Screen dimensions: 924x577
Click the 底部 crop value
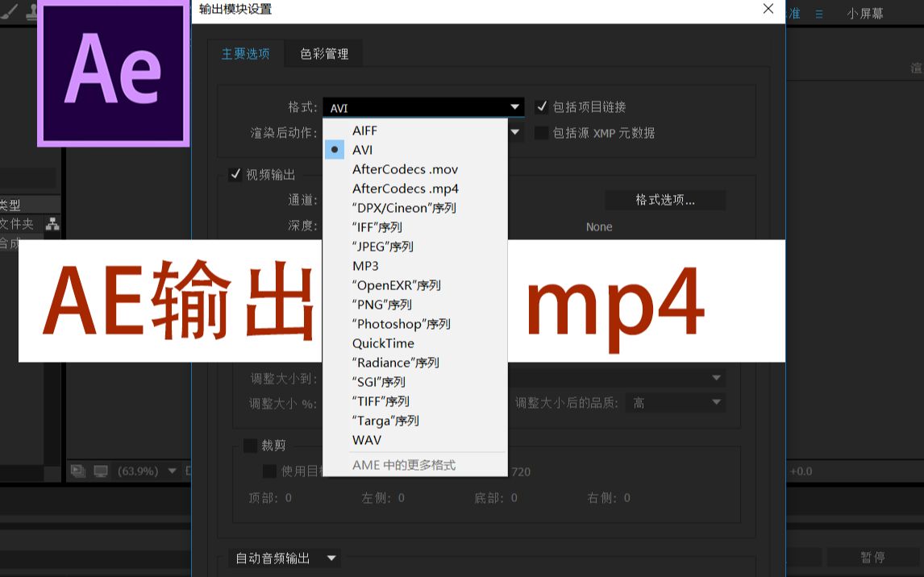(514, 498)
